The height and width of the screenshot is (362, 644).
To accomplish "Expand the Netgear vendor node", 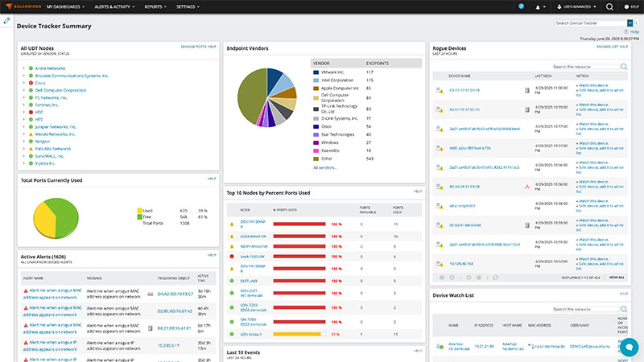I will click(24, 142).
